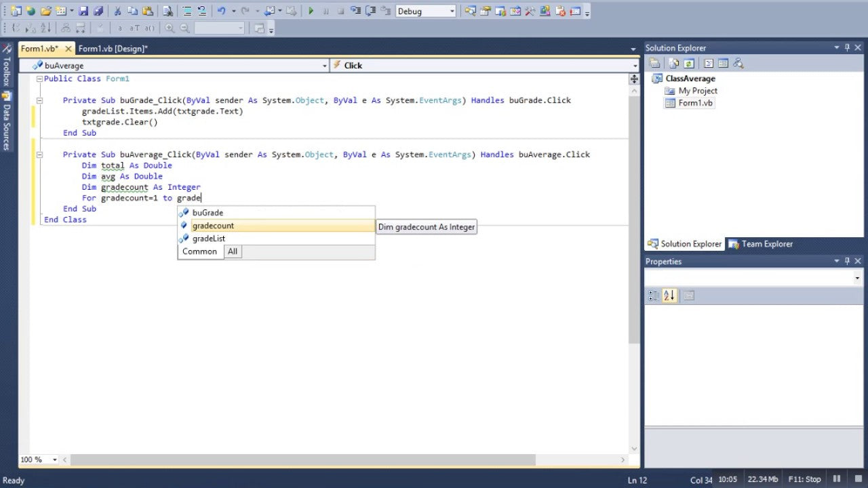
Task: Switch to the Form1.vb [Design]* tab
Action: (x=113, y=48)
